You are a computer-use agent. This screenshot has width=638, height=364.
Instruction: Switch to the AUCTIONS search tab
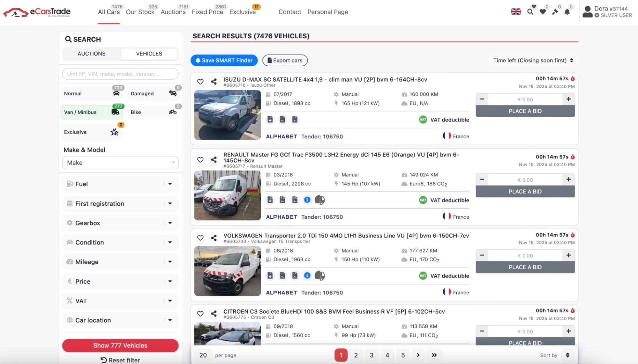click(91, 54)
